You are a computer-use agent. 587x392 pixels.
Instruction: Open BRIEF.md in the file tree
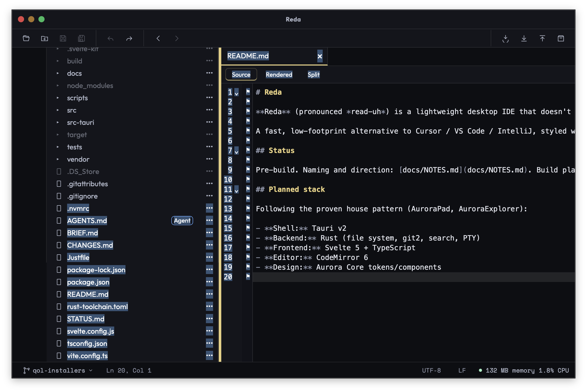tap(82, 233)
